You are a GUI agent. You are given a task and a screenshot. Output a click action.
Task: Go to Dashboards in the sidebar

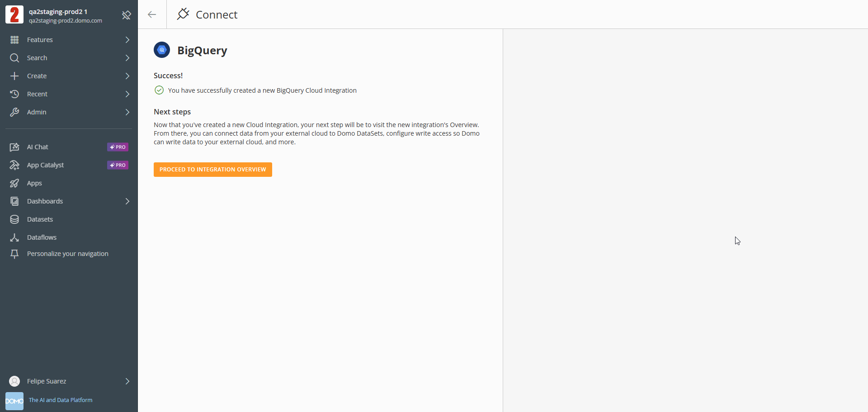69,201
